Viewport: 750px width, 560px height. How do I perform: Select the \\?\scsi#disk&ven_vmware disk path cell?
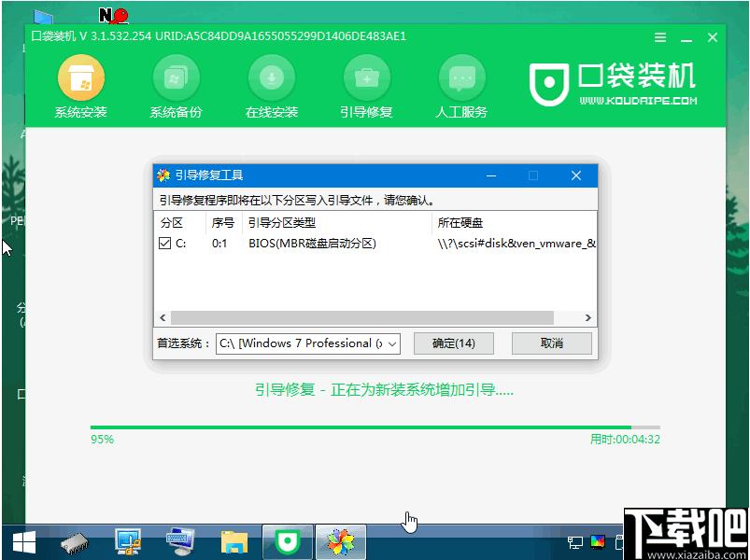coord(517,244)
